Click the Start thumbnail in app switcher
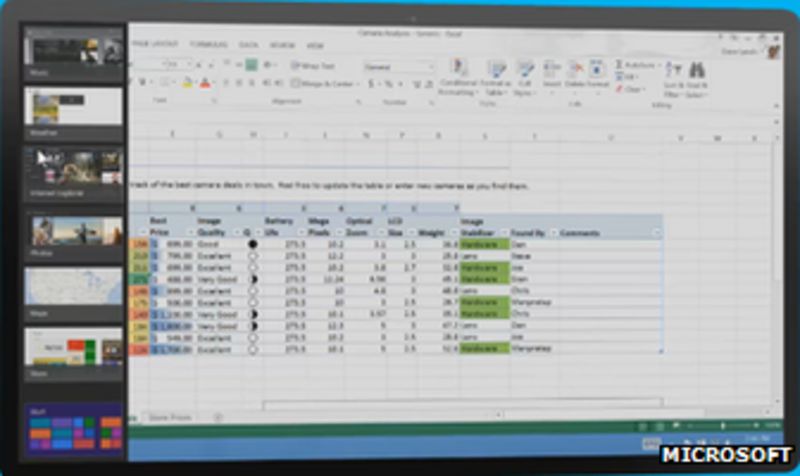The image size is (800, 476). point(74,430)
